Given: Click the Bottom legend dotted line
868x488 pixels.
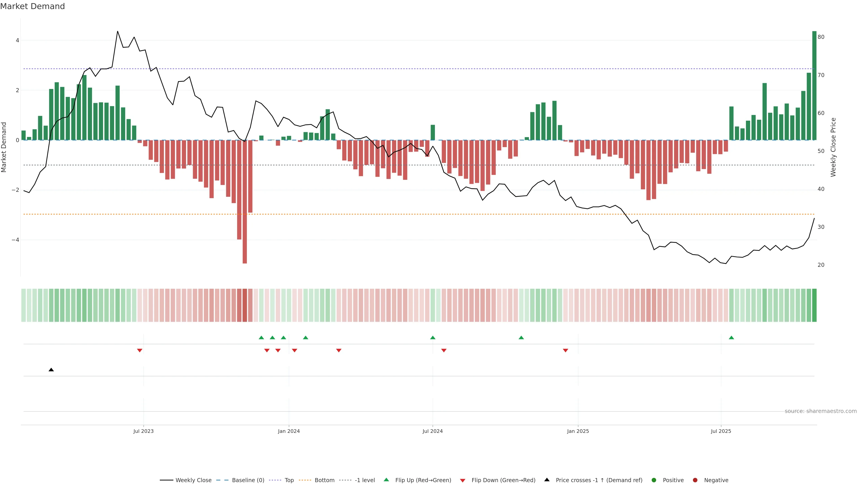Looking at the screenshot, I should pos(305,480).
